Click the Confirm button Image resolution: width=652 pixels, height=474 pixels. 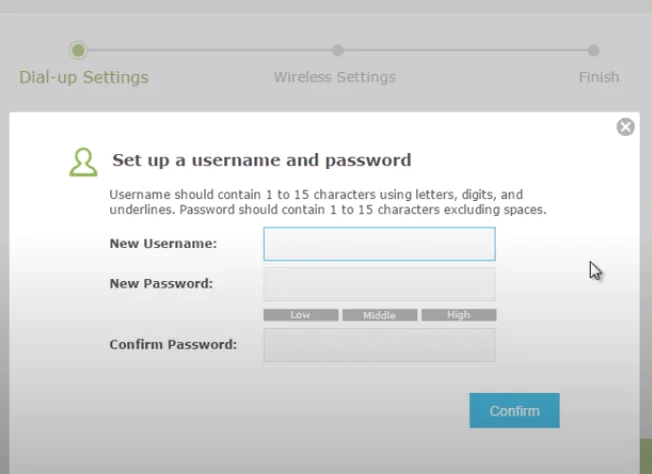(x=514, y=410)
